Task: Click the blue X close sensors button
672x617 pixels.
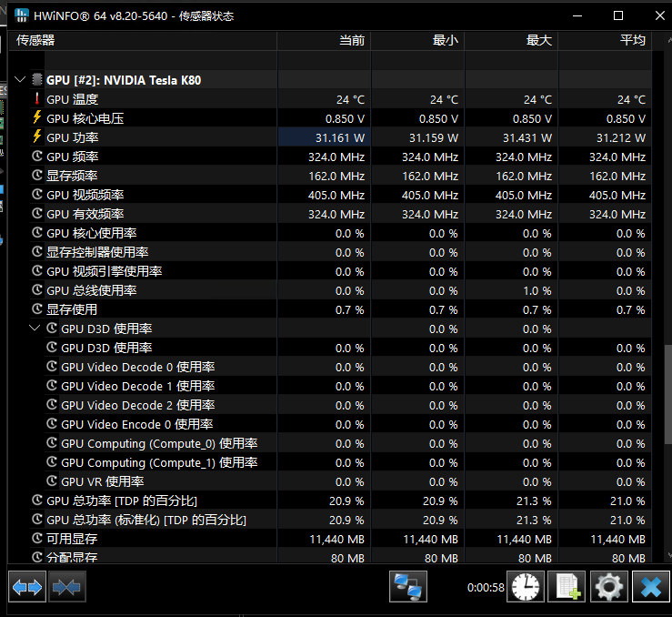Action: tap(650, 587)
